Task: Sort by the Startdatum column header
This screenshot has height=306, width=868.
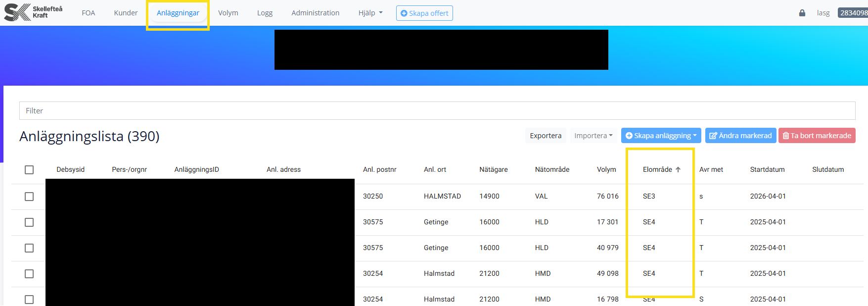Action: pos(767,170)
